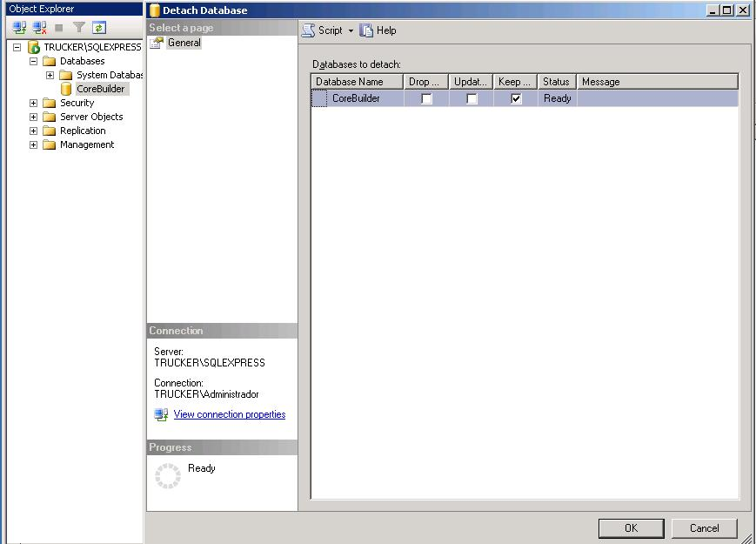Click the Cancel button
This screenshot has width=756, height=544.
705,528
